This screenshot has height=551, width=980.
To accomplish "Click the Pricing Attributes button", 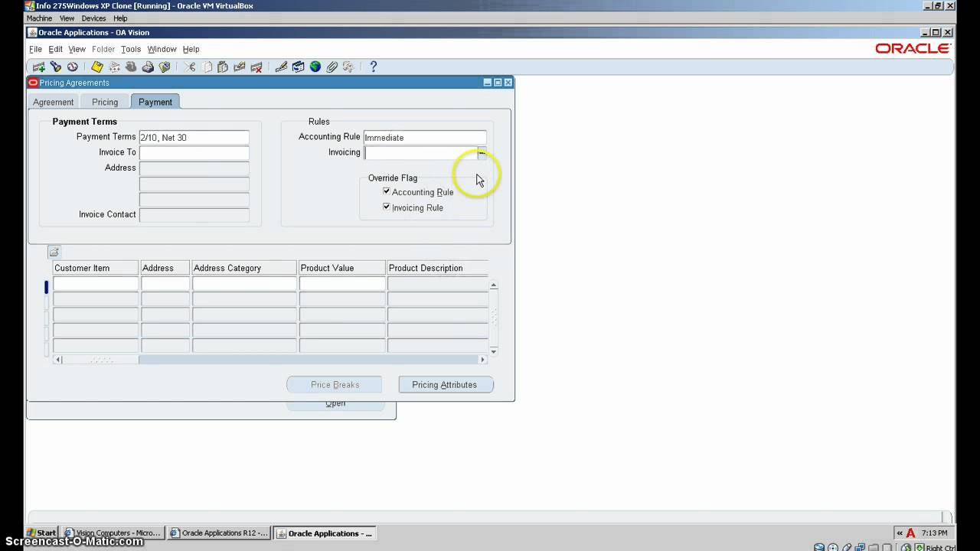I will click(446, 385).
